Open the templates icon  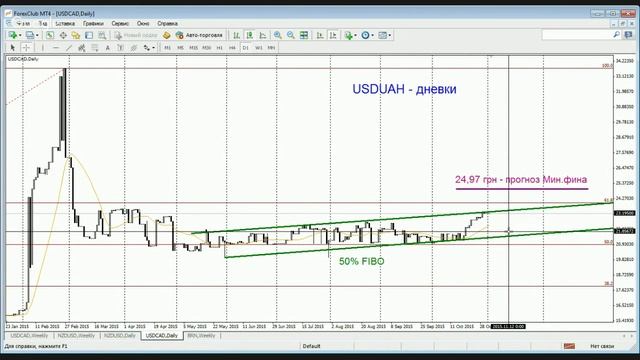click(382, 36)
